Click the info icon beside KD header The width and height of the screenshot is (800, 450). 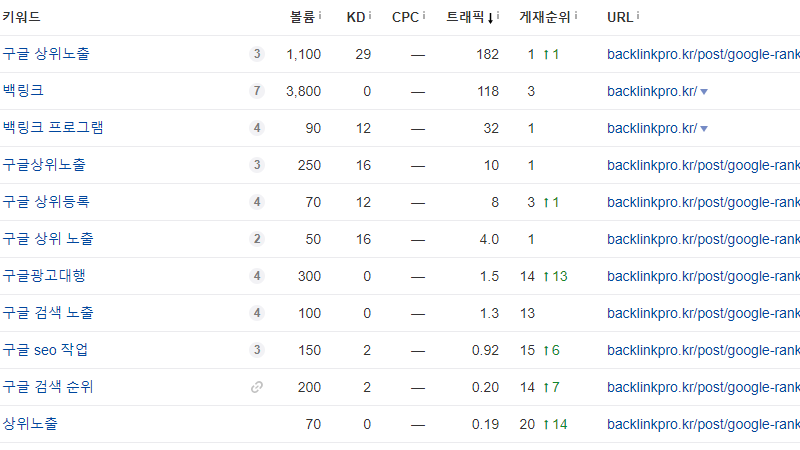coord(370,16)
